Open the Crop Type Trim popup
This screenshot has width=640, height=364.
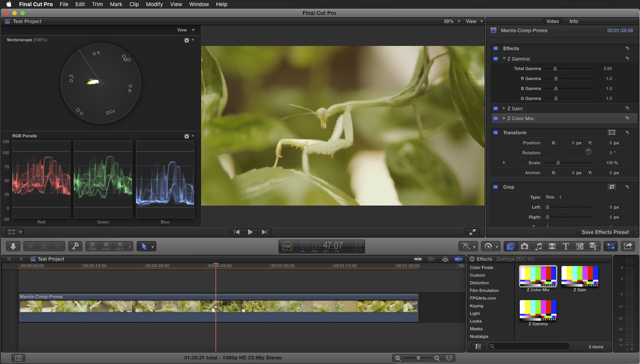click(553, 197)
